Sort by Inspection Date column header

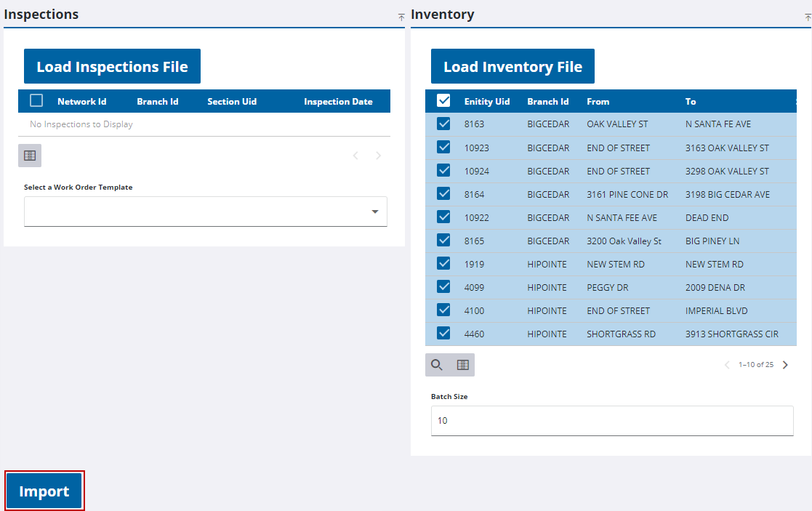(x=338, y=102)
